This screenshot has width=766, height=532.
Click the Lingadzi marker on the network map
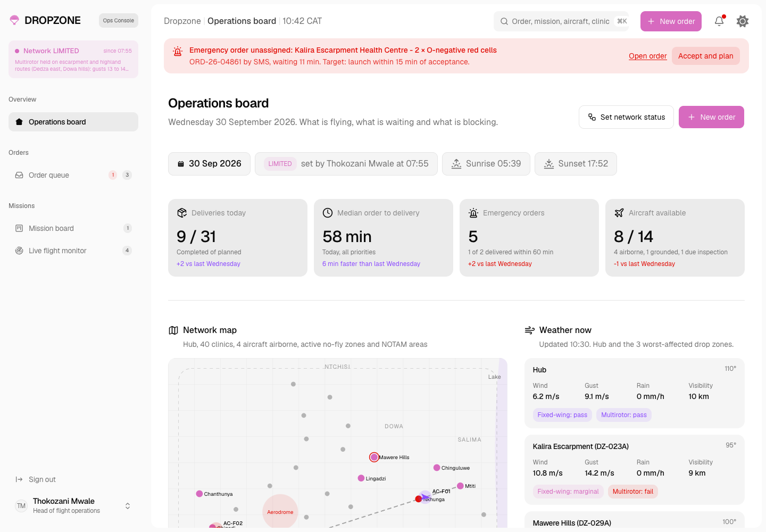click(x=361, y=478)
